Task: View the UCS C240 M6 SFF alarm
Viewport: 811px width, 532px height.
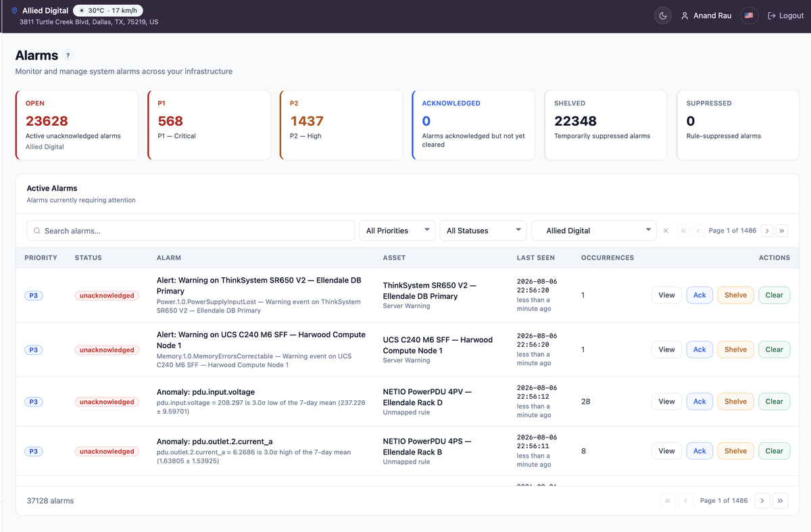Action: point(666,349)
